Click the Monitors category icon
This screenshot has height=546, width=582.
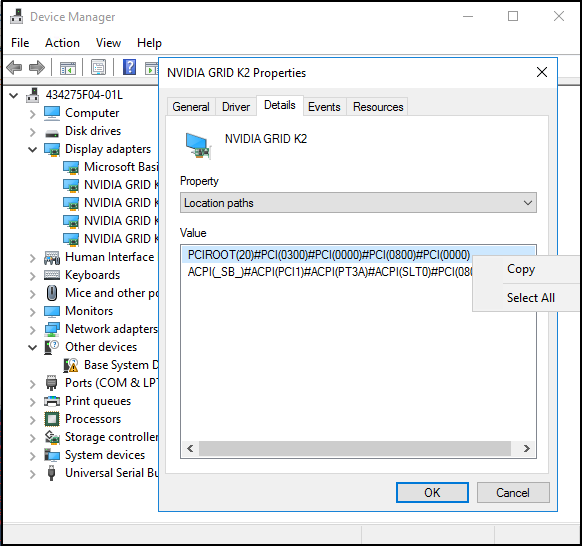(x=52, y=311)
